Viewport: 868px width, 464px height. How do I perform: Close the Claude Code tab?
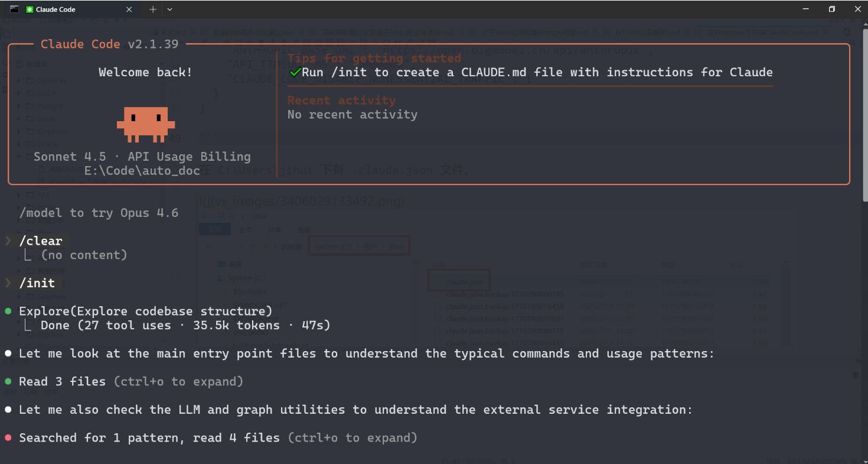click(129, 9)
